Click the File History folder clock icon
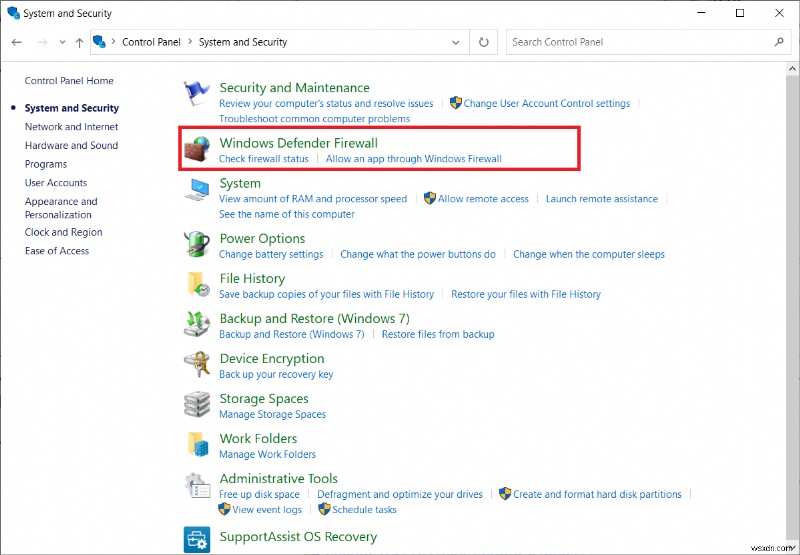This screenshot has height=555, width=800. 198,284
